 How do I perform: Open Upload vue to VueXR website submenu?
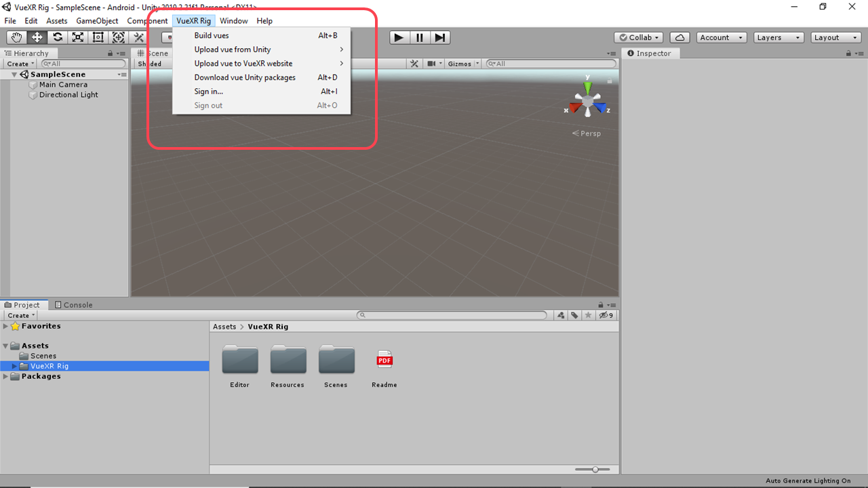tap(262, 63)
